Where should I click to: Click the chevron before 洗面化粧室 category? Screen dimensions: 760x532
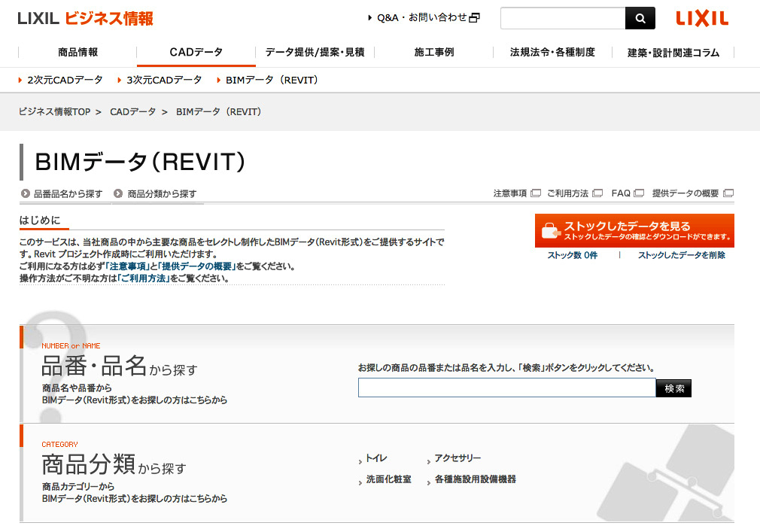360,482
